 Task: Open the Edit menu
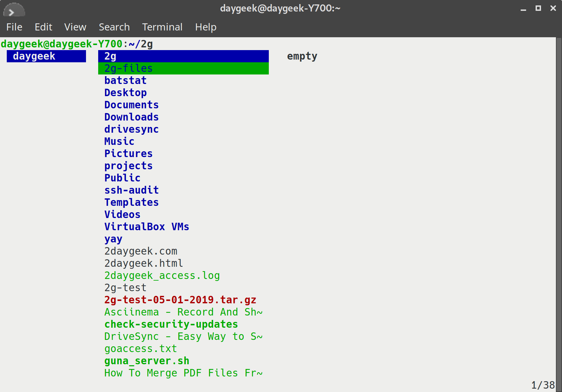pyautogui.click(x=43, y=27)
